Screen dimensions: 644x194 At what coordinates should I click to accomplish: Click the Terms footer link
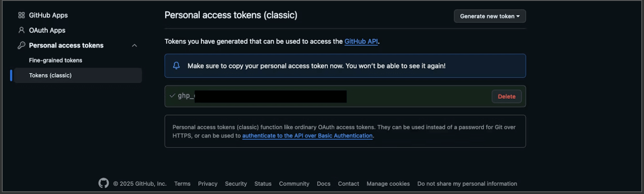click(x=182, y=184)
